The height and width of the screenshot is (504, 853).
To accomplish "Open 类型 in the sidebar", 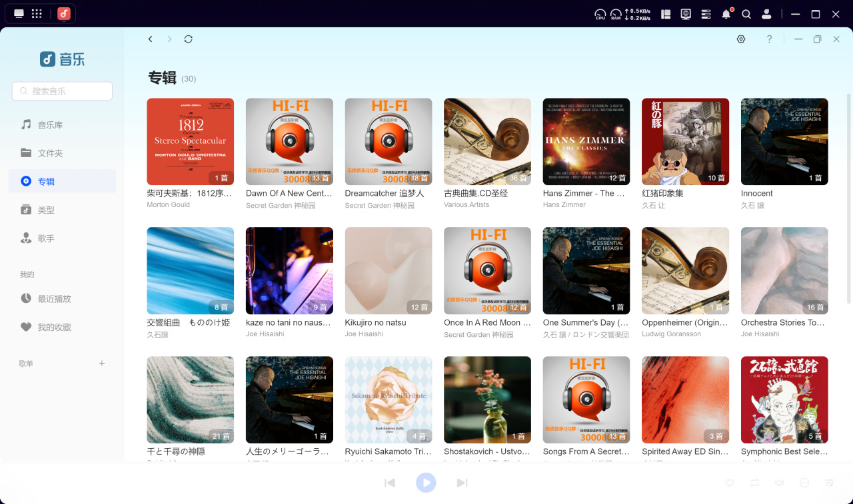I will point(62,210).
